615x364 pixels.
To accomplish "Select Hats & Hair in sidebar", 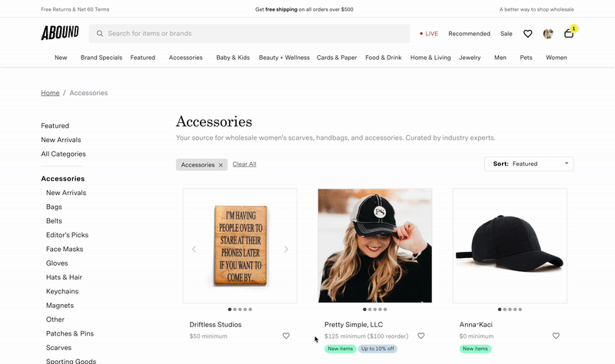I will pos(64,277).
